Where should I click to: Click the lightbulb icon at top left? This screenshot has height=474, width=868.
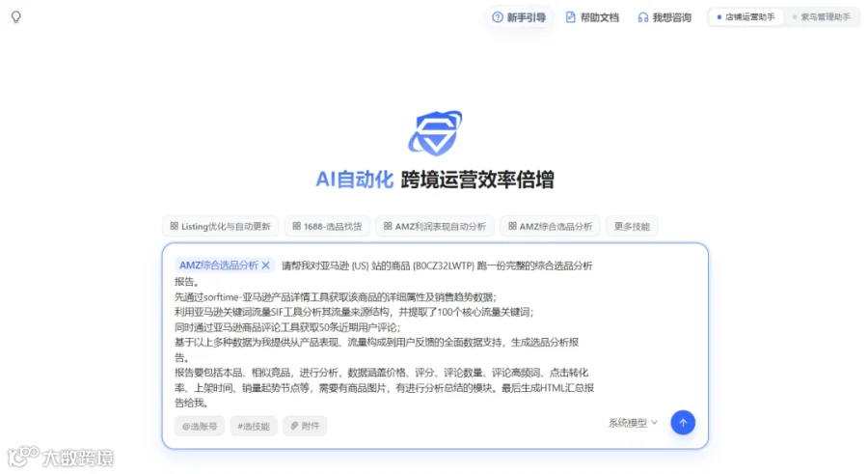pyautogui.click(x=16, y=17)
